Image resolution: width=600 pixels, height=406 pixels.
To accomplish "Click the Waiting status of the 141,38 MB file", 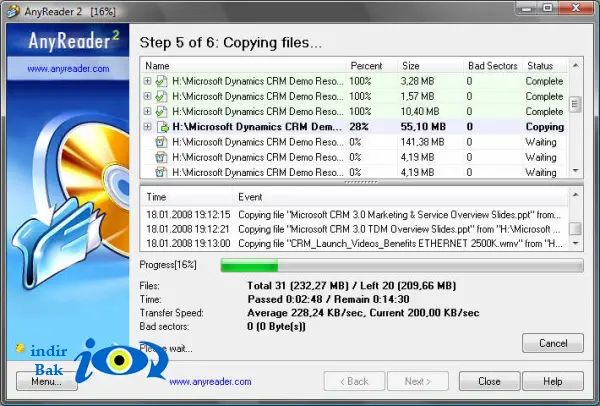I will coord(541,142).
